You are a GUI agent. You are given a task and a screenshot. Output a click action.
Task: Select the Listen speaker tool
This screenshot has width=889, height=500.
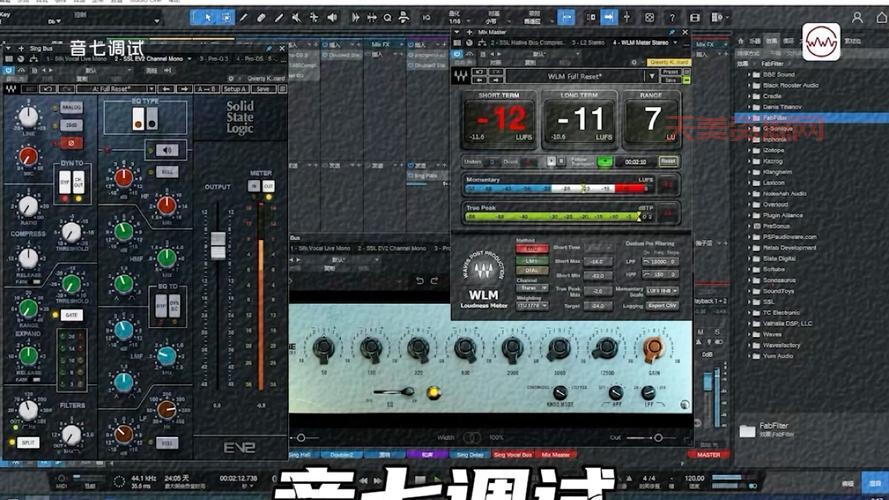[332, 18]
